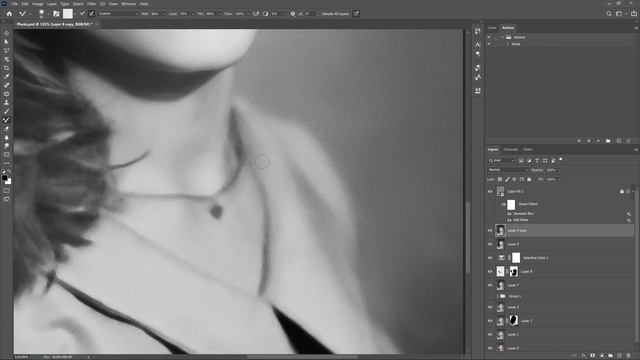Click the foreground color swatch
Viewport: 640px width, 360px height.
[4, 178]
